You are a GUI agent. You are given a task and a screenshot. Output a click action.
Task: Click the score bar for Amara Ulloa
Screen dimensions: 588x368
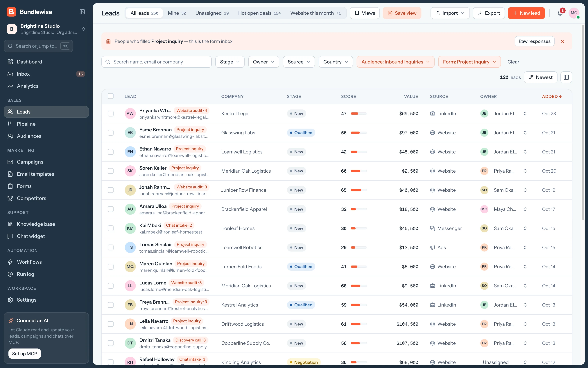point(359,209)
